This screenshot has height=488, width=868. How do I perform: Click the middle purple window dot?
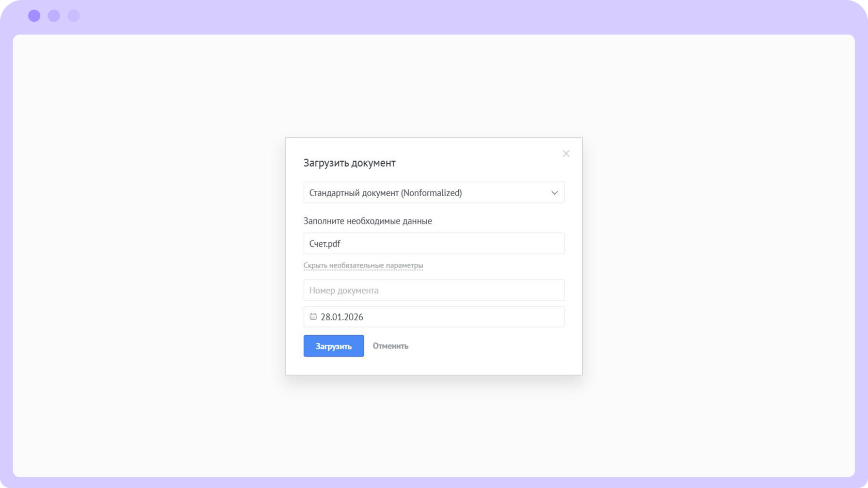coord(54,15)
